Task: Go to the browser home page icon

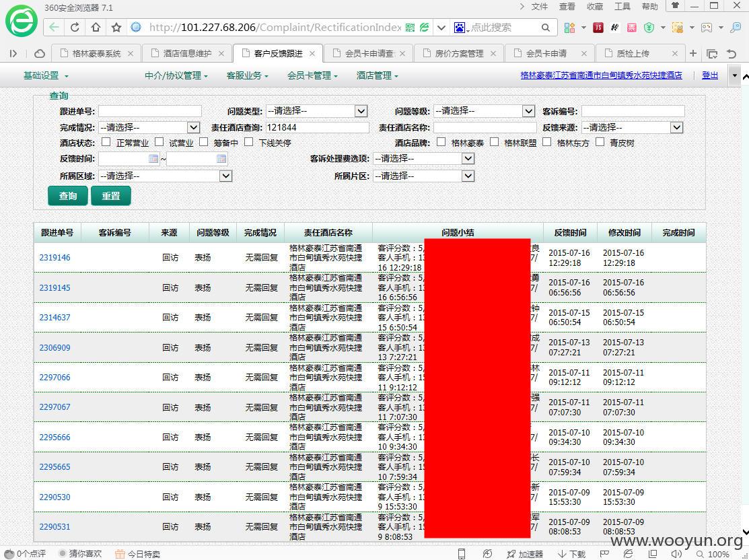Action: pos(96,27)
